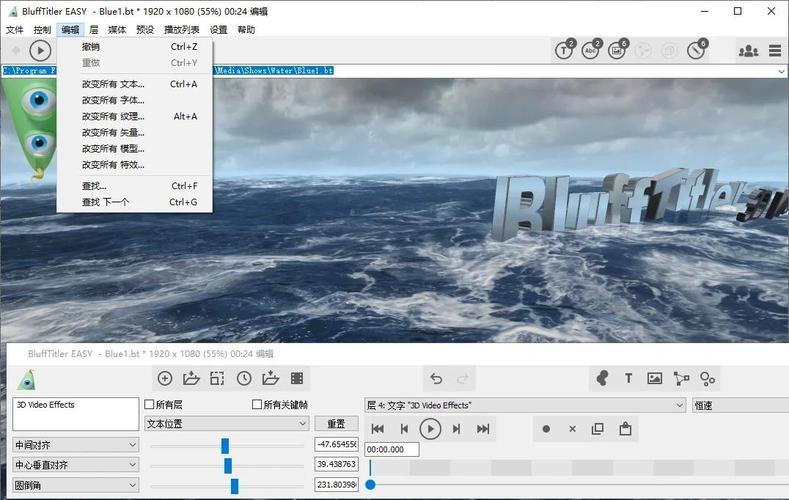Screen dimensions: 789x500
Task: Expand the file path dropdown arrow
Action: point(781,71)
